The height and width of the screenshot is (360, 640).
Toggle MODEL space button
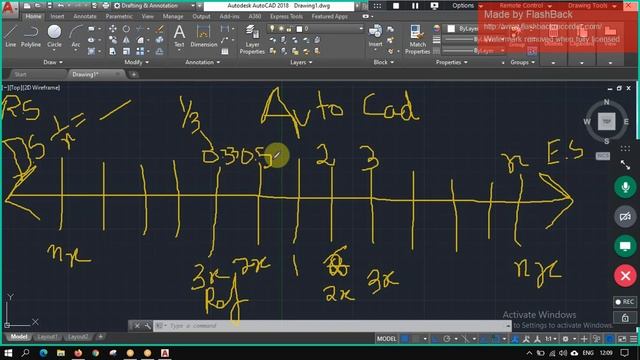point(386,339)
